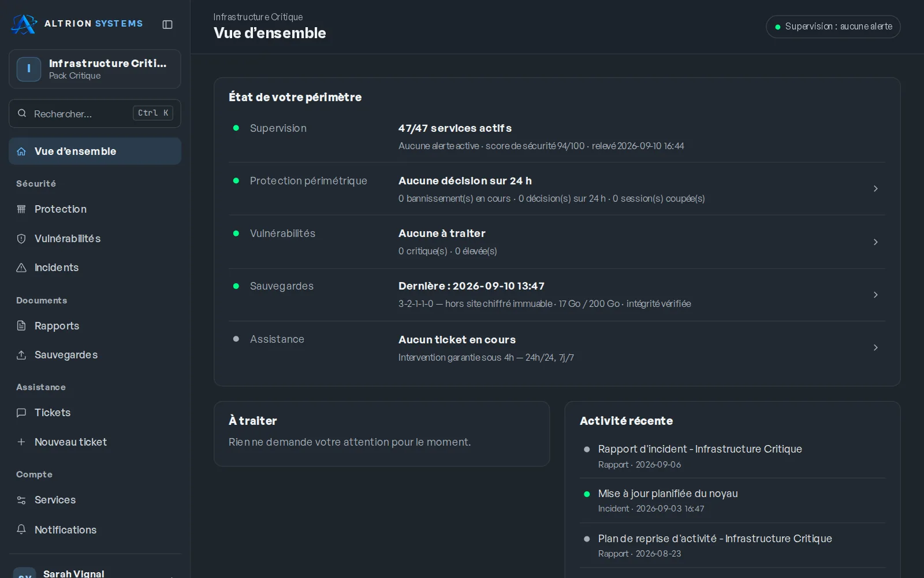Image resolution: width=924 pixels, height=578 pixels.
Task: Click the Sauvegardes upload icon in sidebar
Action: pyautogui.click(x=21, y=355)
